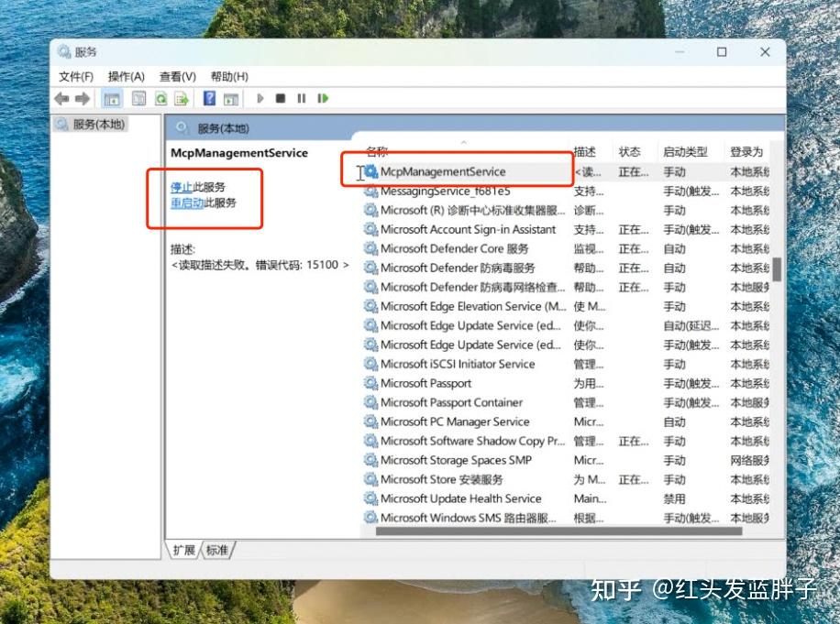
Task: Open the 查看(V) menu
Action: point(178,77)
